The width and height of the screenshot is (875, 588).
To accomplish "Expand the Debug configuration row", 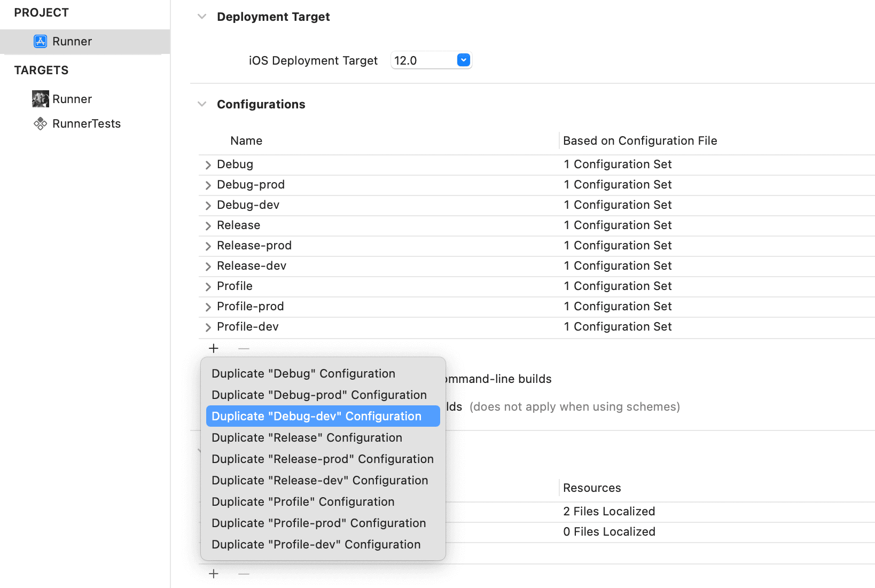I will click(208, 165).
